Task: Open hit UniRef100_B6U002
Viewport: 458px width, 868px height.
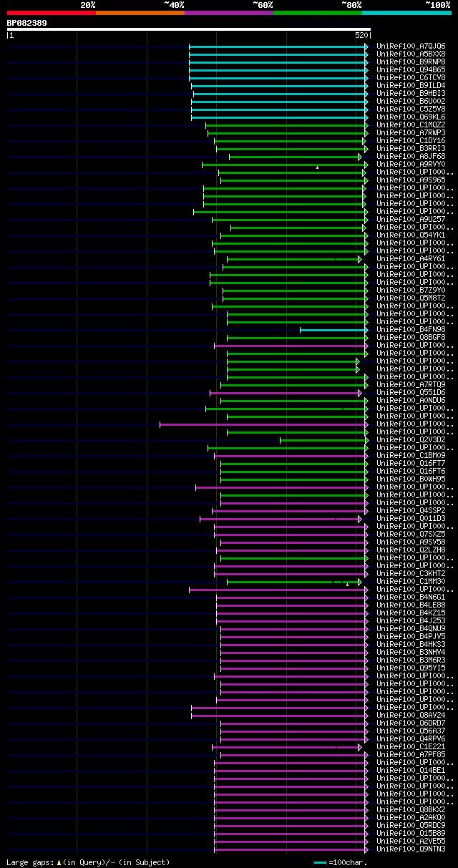Action: [x=411, y=101]
